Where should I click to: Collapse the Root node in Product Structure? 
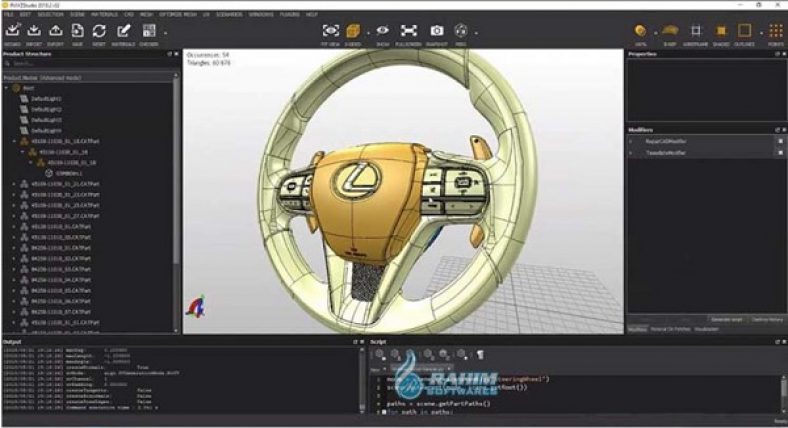(7, 88)
